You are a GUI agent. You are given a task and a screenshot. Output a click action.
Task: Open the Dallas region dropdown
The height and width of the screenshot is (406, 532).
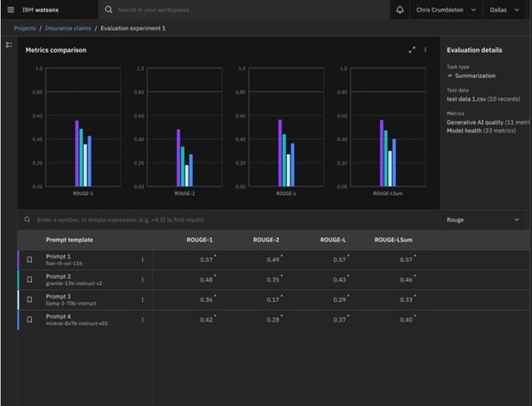click(504, 10)
